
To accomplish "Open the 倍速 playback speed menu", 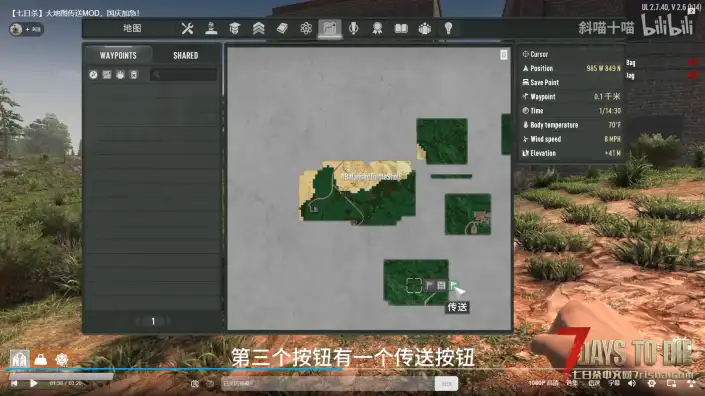I will coord(594,383).
